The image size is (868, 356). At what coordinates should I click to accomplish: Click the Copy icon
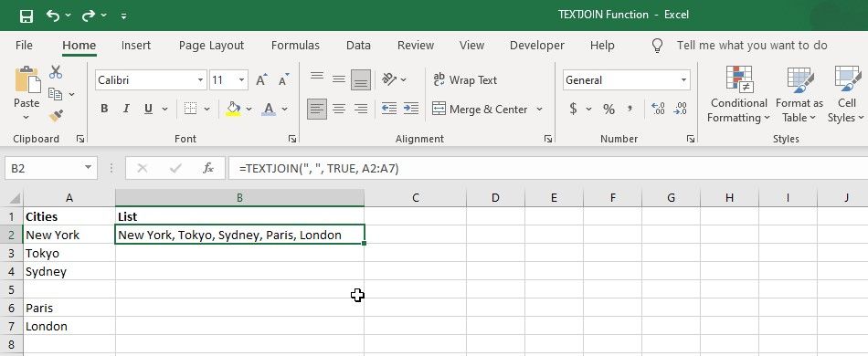click(55, 94)
